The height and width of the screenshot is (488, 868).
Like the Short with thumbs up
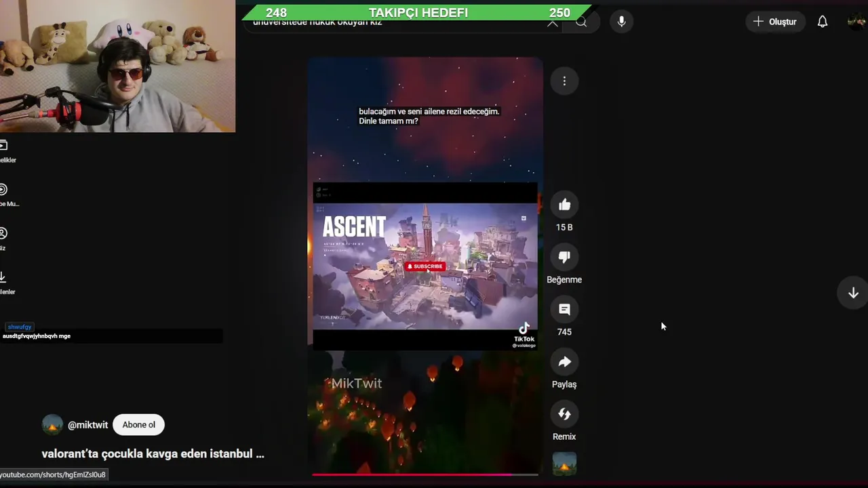[564, 205]
